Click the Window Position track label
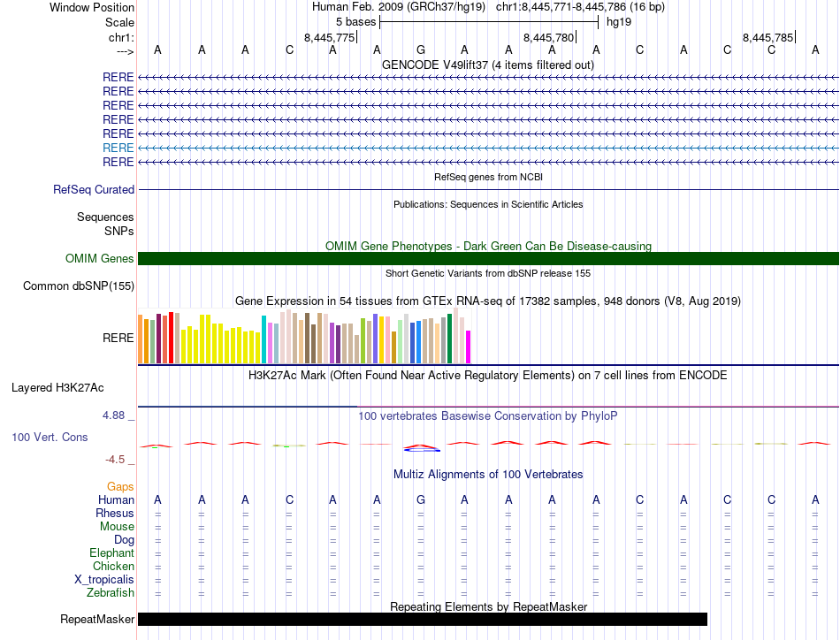Screen dimensions: 840x640 pyautogui.click(x=92, y=7)
